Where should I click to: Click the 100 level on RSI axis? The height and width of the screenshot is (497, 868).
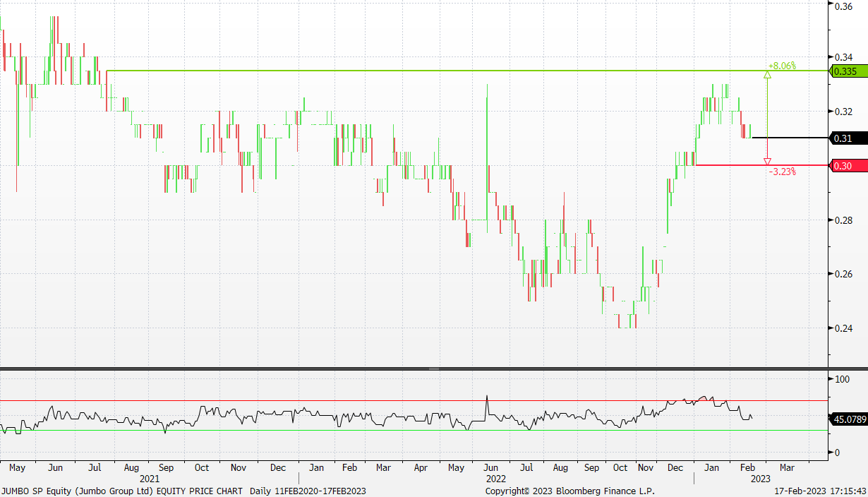click(841, 379)
